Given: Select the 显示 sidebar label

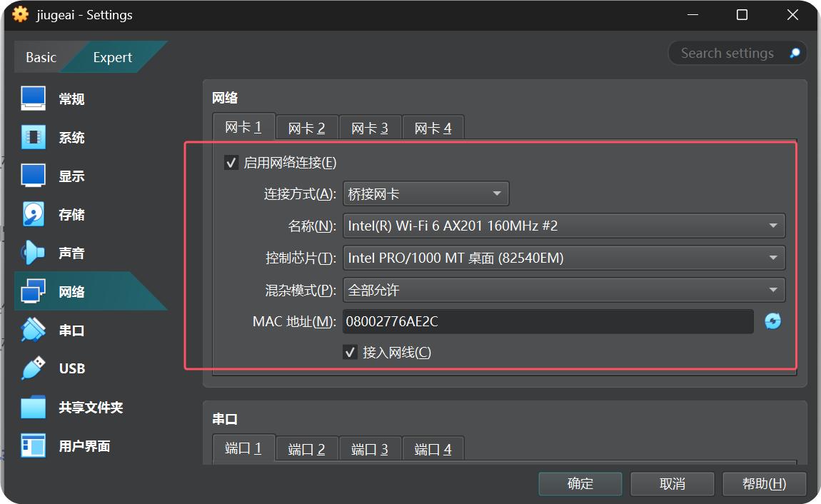Looking at the screenshot, I should [x=71, y=176].
